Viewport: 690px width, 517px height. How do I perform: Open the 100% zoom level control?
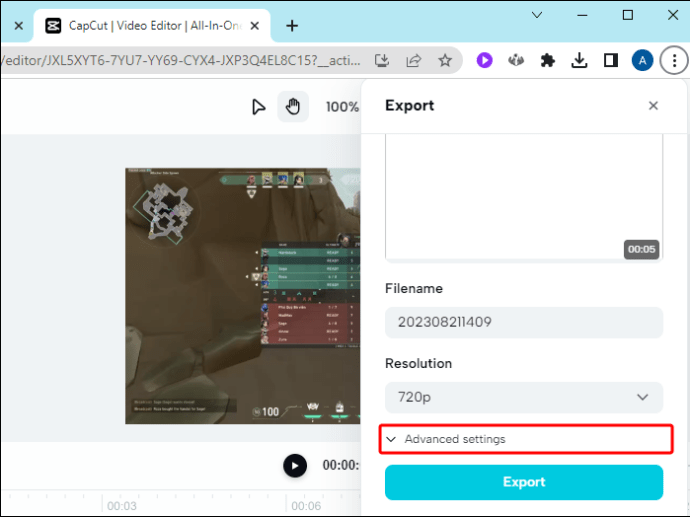pyautogui.click(x=342, y=107)
